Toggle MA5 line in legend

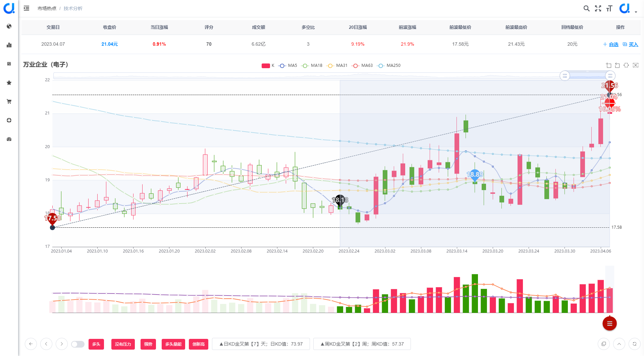tap(288, 65)
